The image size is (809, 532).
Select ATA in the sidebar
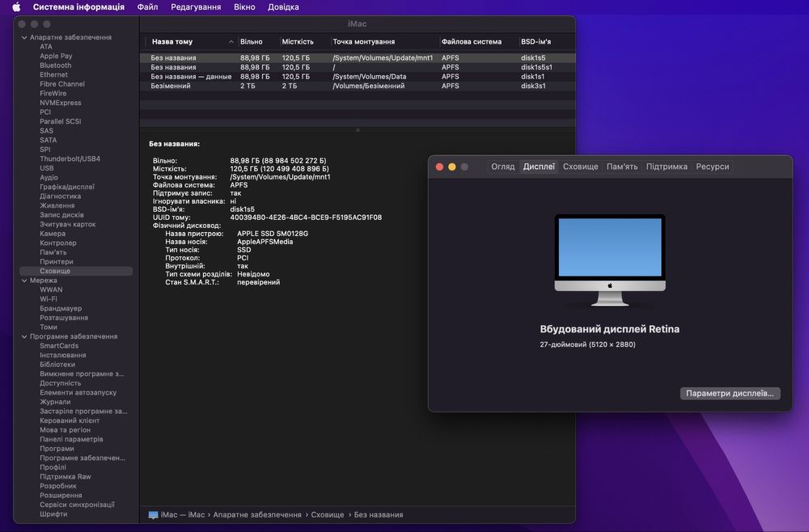[x=46, y=47]
